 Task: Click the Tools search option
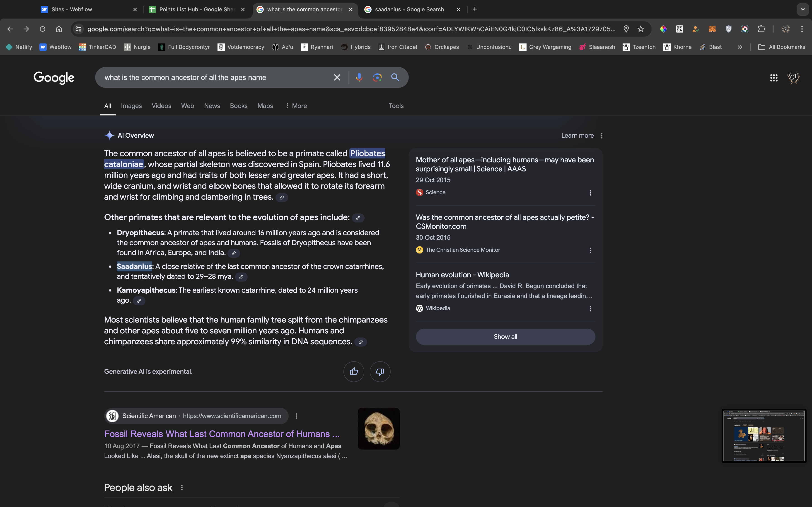click(x=396, y=106)
